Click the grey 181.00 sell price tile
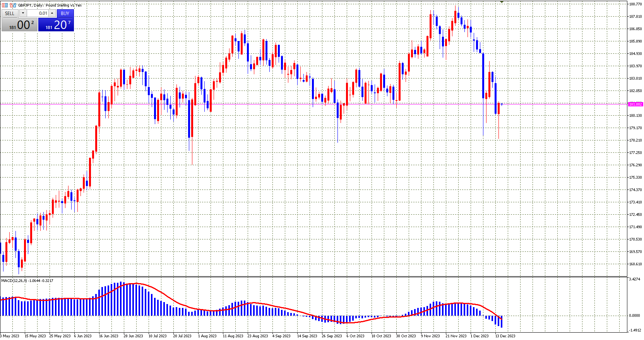The height and width of the screenshot is (340, 644). (x=19, y=25)
